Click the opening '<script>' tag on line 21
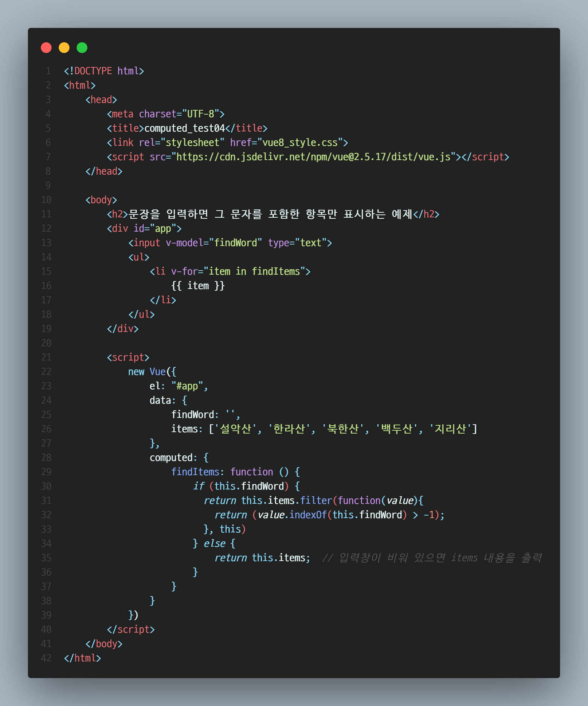Screen dimensions: 588x706 (x=128, y=357)
